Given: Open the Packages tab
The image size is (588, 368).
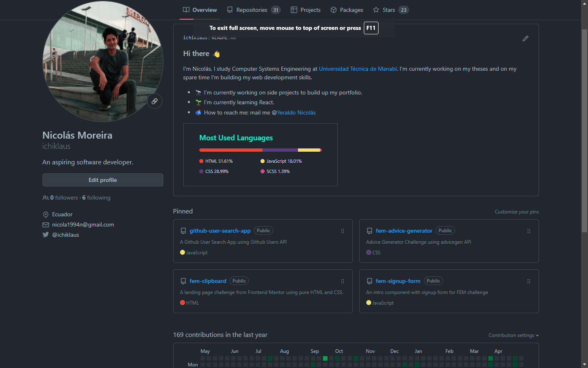Looking at the screenshot, I should click(x=347, y=10).
